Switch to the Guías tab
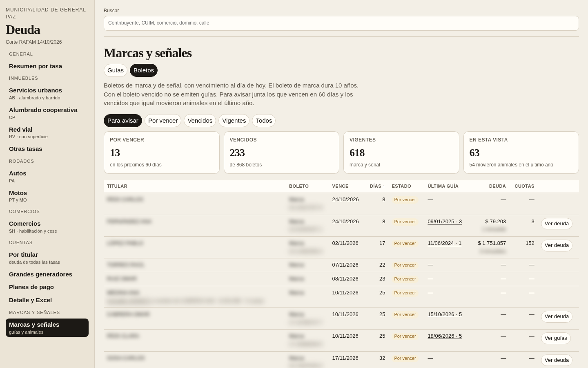Image resolution: width=588 pixels, height=368 pixels. (116, 70)
